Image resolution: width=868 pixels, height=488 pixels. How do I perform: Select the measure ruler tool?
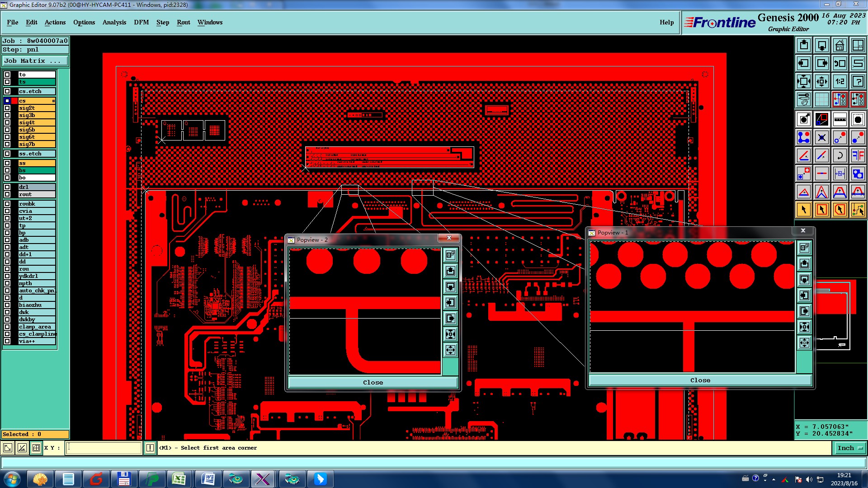pos(840,119)
